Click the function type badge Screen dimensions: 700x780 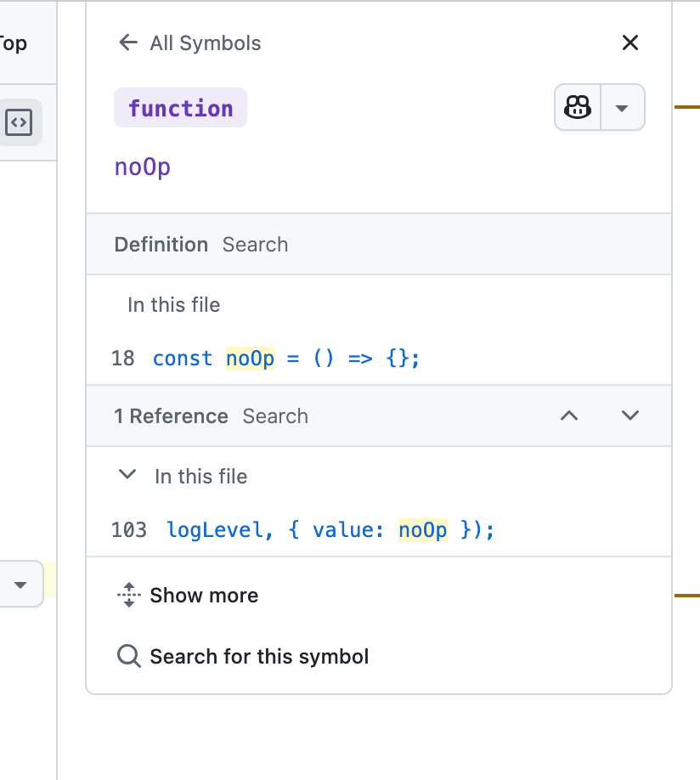click(x=181, y=108)
